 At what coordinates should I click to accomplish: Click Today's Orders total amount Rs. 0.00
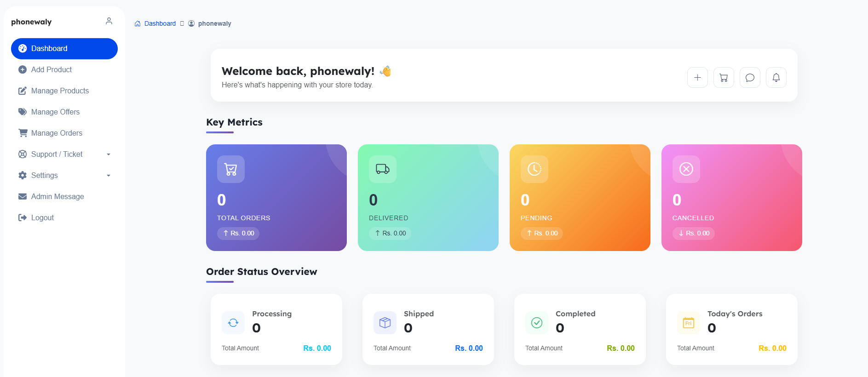tap(772, 348)
